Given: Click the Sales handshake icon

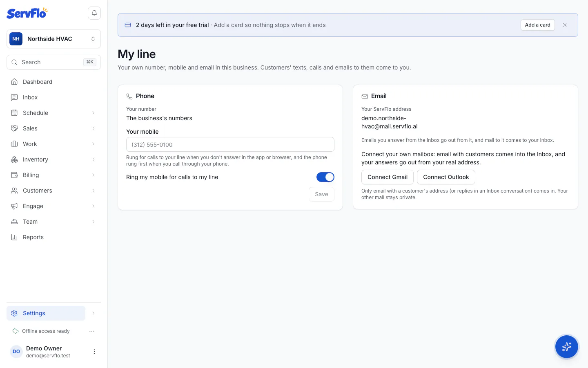Looking at the screenshot, I should [14, 128].
